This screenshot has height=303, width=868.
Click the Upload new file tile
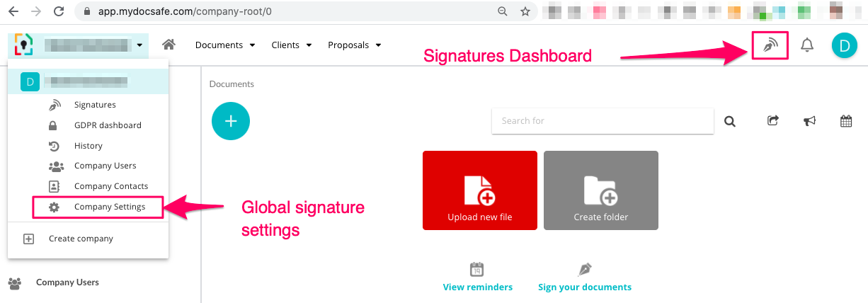pos(479,190)
